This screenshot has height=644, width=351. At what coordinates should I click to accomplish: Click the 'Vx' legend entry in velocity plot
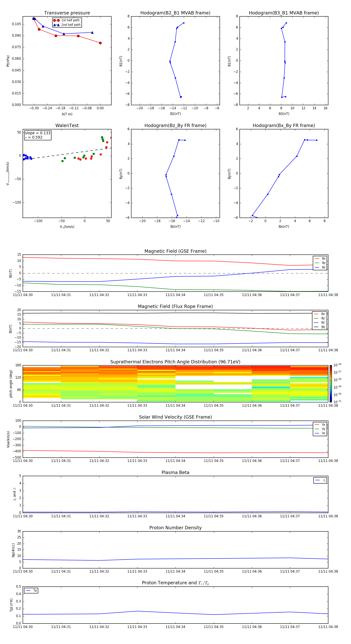tap(320, 424)
